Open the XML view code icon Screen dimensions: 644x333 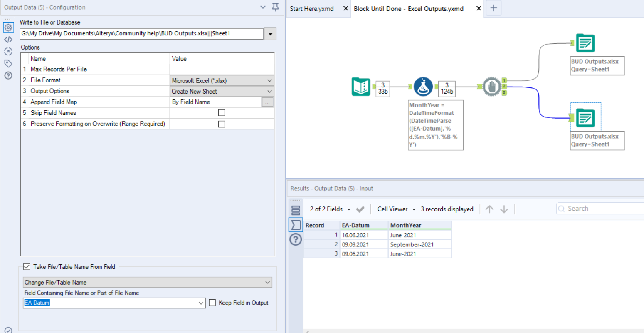click(8, 40)
